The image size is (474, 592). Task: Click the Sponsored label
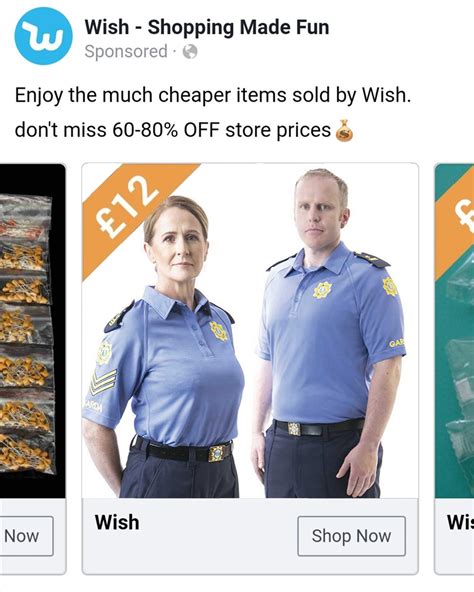pos(126,52)
